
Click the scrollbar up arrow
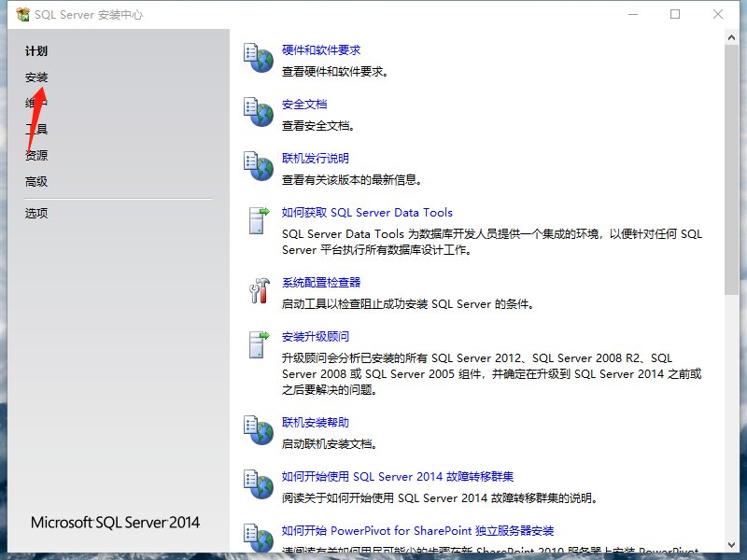(731, 37)
